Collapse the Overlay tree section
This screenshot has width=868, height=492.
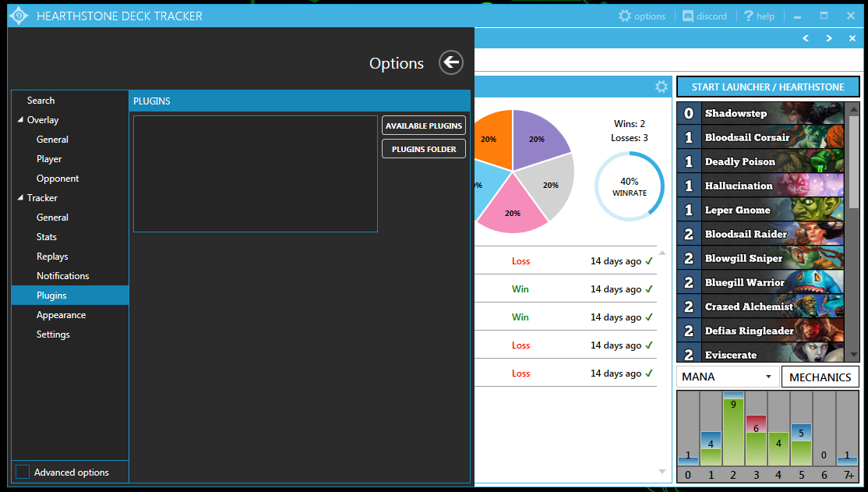[x=20, y=119]
